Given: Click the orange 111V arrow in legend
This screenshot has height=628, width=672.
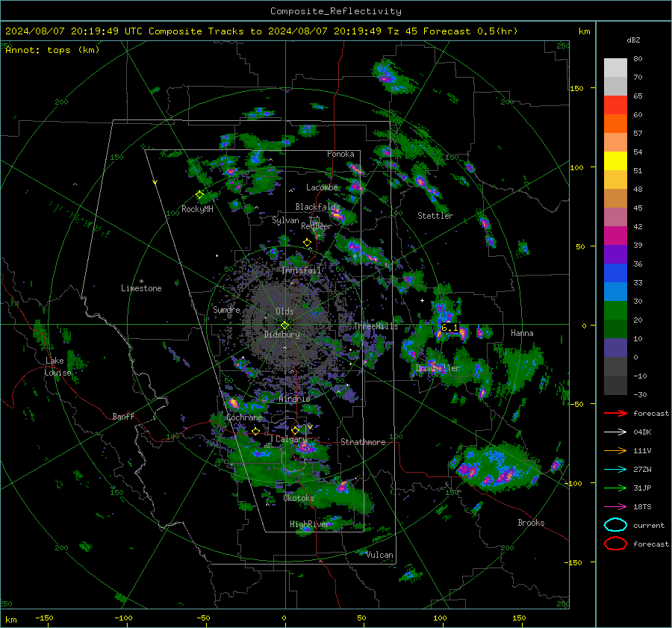Looking at the screenshot, I should (x=615, y=450).
